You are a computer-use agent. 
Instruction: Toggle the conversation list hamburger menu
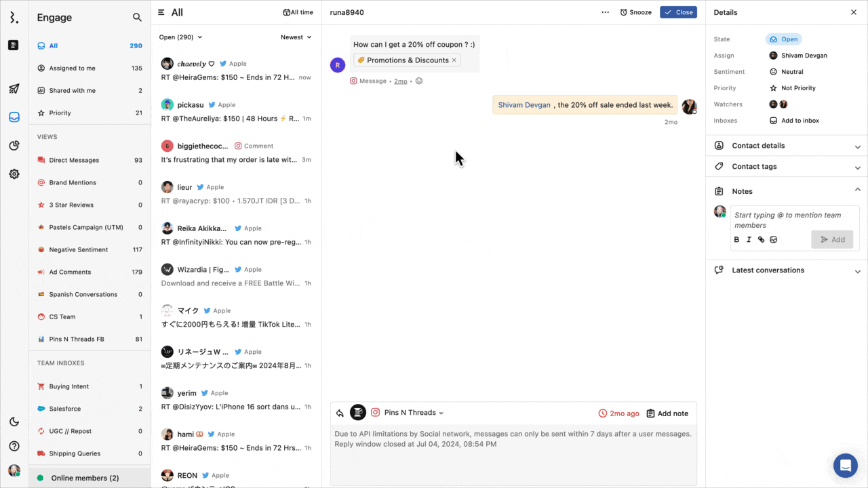(x=161, y=12)
